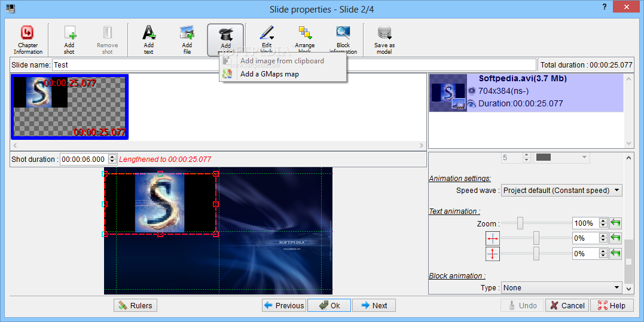Viewport: 644px width, 322px height.
Task: Click the shot list horizontal scrollbar
Action: pyautogui.click(x=218, y=145)
